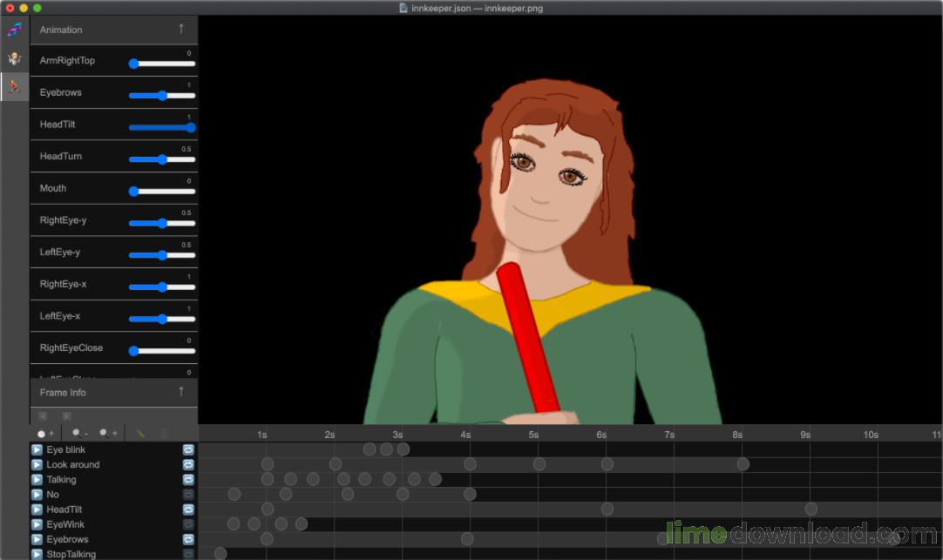Zoom out the timeline

pyautogui.click(x=80, y=433)
